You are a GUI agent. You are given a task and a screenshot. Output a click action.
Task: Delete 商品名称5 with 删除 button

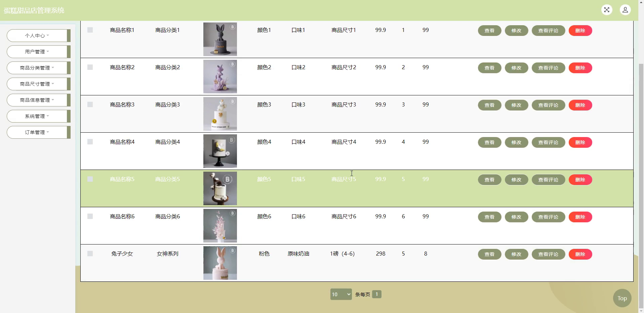pos(580,180)
